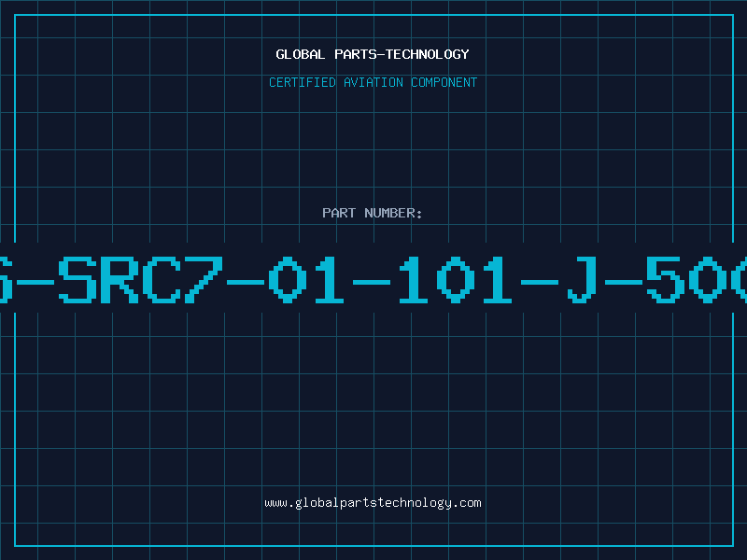The height and width of the screenshot is (560, 747).
Task: Click the word "PARTS" in the header title
Action: (355, 54)
